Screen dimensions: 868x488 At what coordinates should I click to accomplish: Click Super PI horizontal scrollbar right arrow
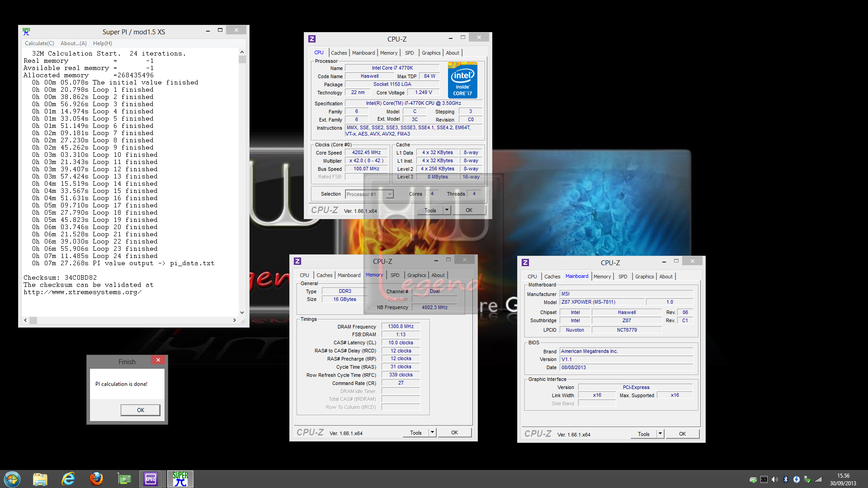234,320
